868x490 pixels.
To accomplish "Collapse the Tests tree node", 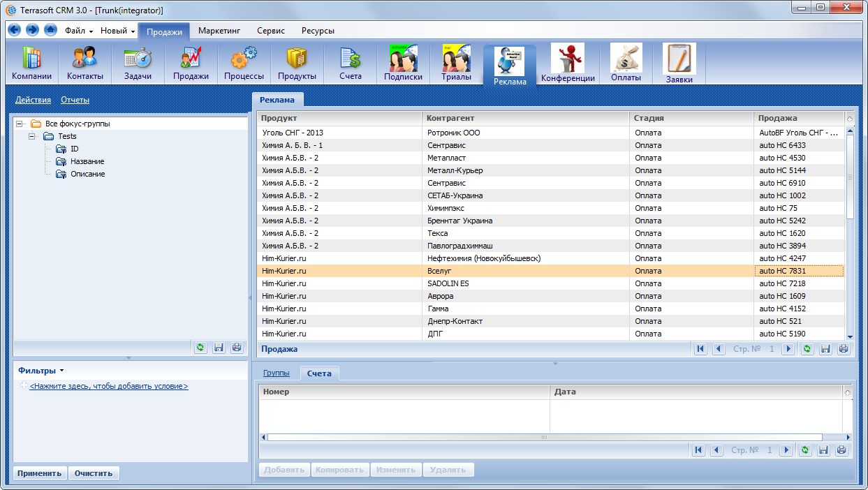I will [x=32, y=136].
